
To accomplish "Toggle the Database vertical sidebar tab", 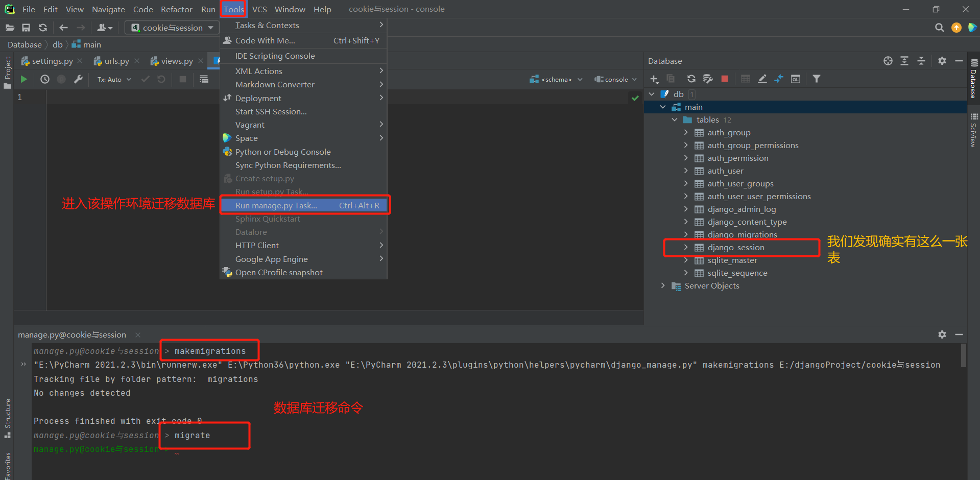I will click(x=973, y=78).
